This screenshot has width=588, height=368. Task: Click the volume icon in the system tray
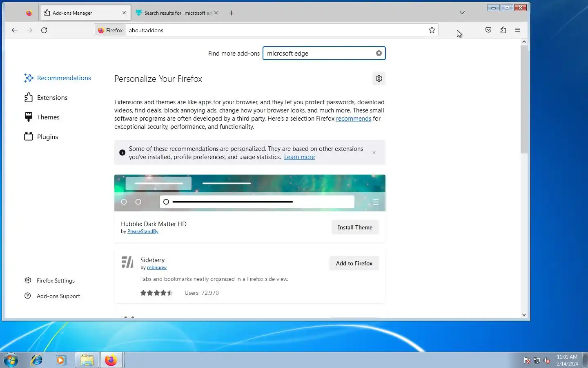click(x=547, y=360)
